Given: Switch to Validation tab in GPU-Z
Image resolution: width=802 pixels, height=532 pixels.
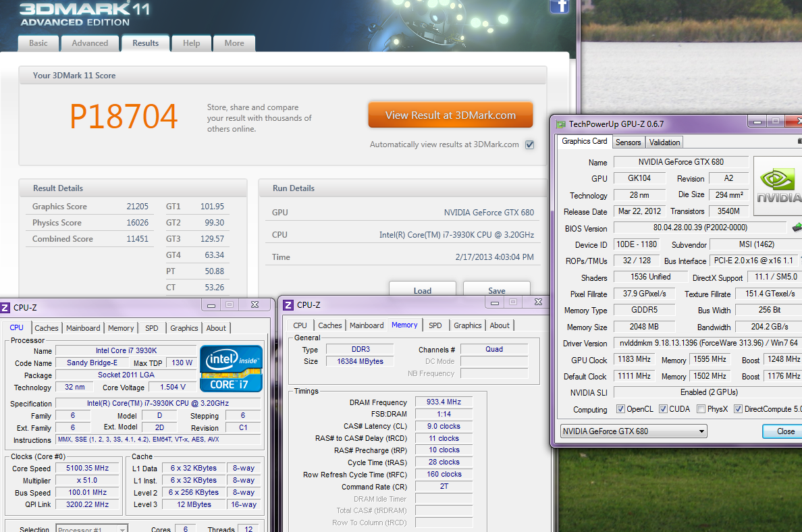Looking at the screenshot, I should pos(664,142).
